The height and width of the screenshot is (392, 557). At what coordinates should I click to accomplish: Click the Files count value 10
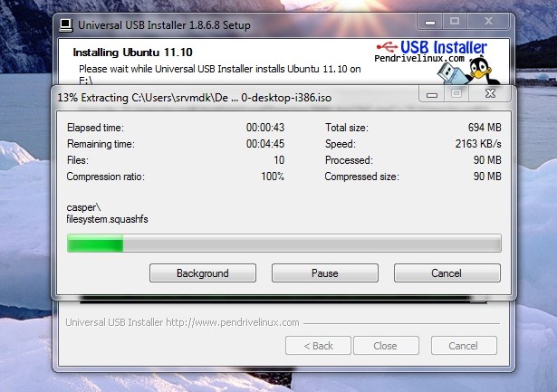(x=279, y=160)
